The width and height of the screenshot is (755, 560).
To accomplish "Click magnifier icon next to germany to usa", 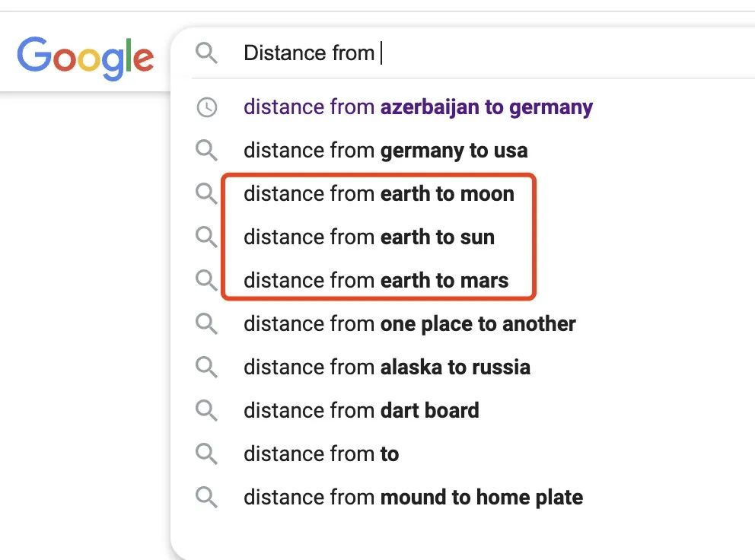I will click(x=206, y=150).
